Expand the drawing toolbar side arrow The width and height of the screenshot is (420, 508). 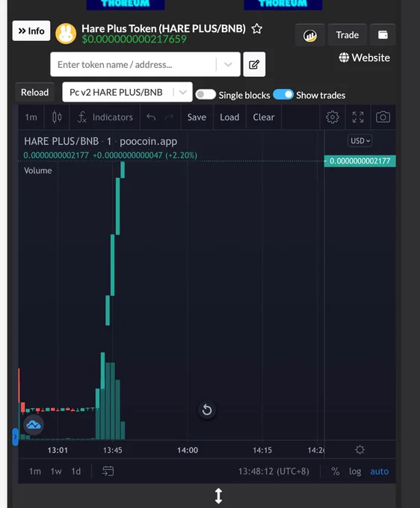click(x=15, y=437)
